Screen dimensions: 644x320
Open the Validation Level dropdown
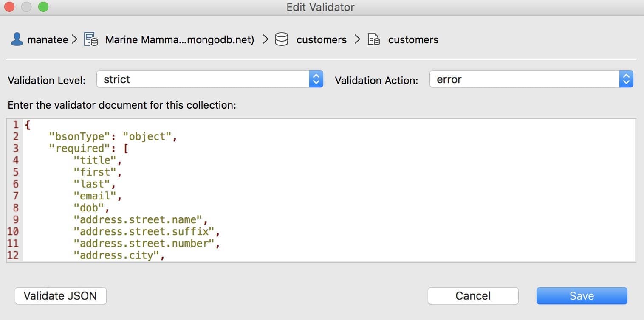[x=210, y=79]
